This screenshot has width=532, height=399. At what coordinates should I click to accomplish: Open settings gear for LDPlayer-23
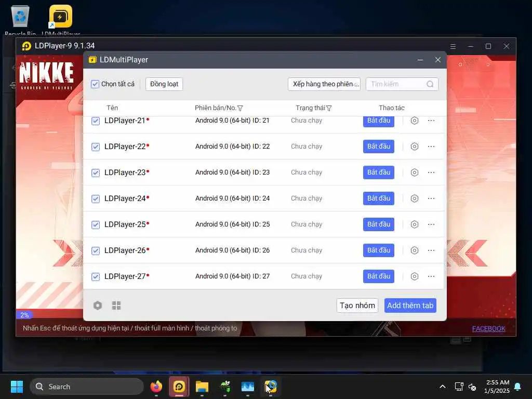point(414,172)
